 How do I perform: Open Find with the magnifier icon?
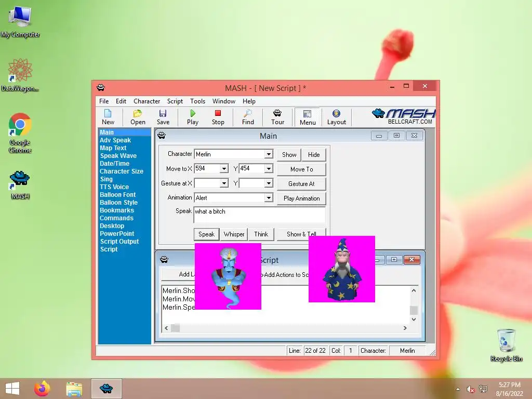tap(248, 117)
